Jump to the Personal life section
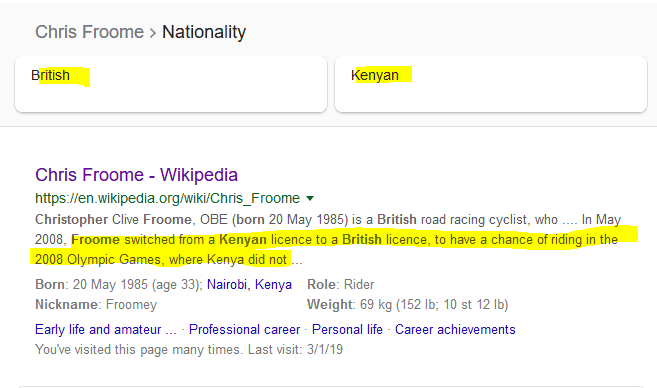 (347, 329)
